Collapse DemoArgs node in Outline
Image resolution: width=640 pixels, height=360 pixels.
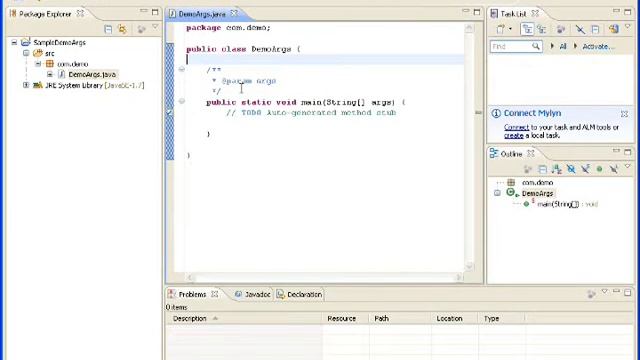click(497, 193)
